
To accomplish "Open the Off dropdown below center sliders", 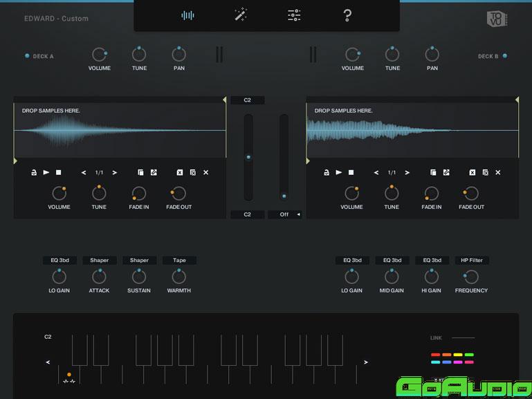I will (284, 214).
